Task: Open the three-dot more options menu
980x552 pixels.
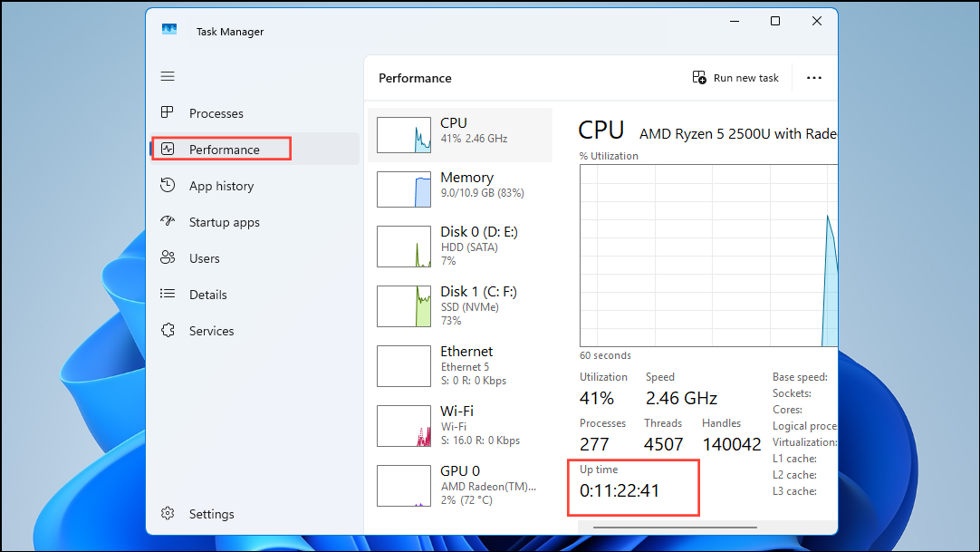Action: coord(813,78)
